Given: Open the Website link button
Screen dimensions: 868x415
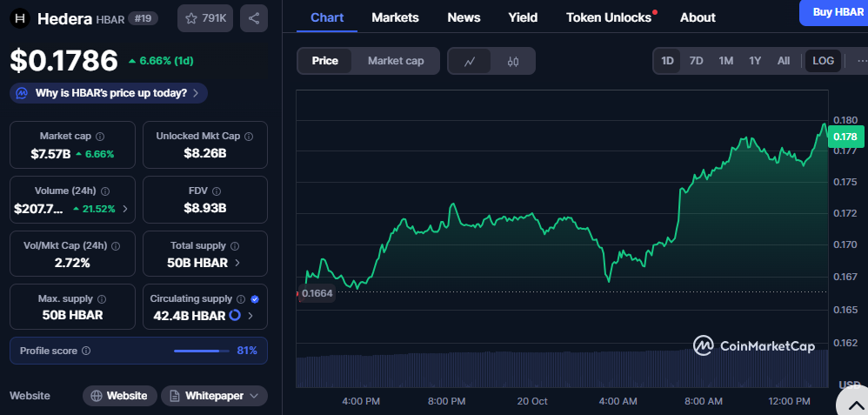Looking at the screenshot, I should [120, 396].
